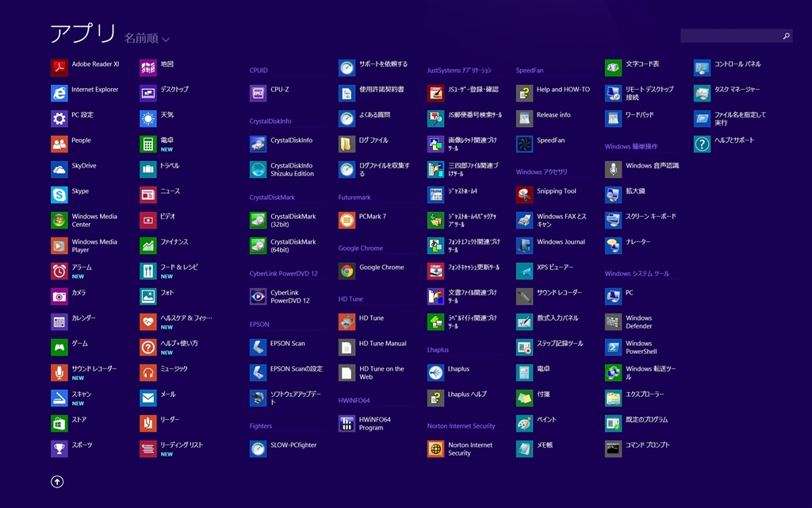This screenshot has height=508, width=812.
Task: Open SLOW-PCfighter
Action: [x=283, y=449]
